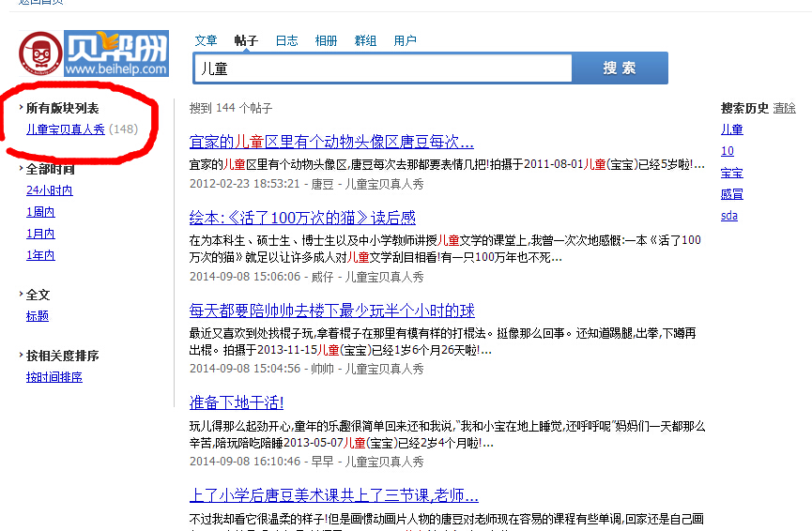The height and width of the screenshot is (531, 812).
Task: Open post 绘本:《活了100万次的猫》读后感
Action: click(x=302, y=218)
